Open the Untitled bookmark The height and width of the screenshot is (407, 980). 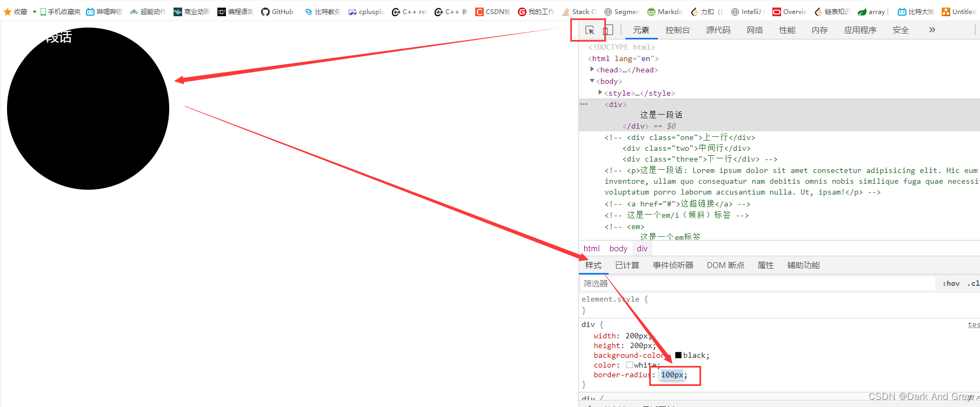coord(959,11)
